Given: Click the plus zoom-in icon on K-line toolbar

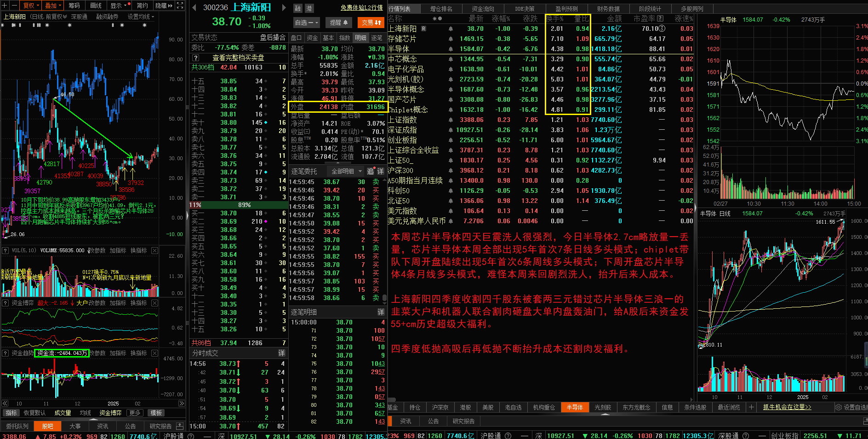Looking at the screenshot, I should pyautogui.click(x=4, y=6).
